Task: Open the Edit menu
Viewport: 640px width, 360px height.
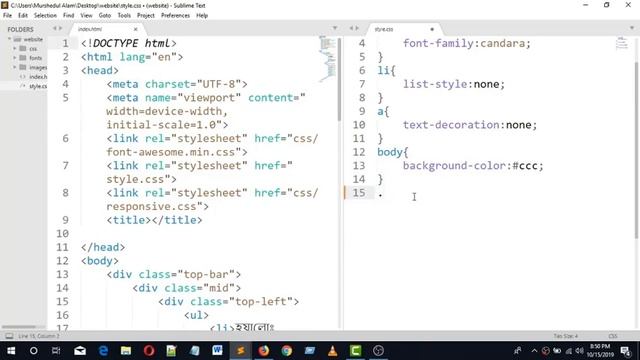Action: [23, 16]
